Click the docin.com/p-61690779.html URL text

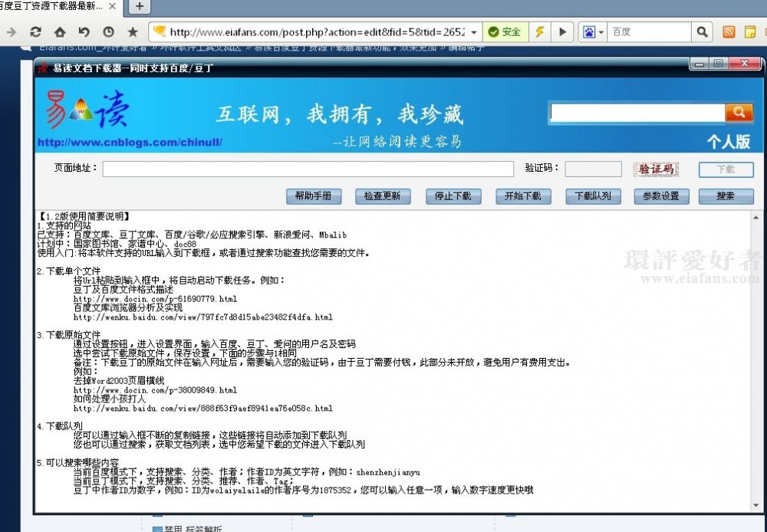[155, 299]
